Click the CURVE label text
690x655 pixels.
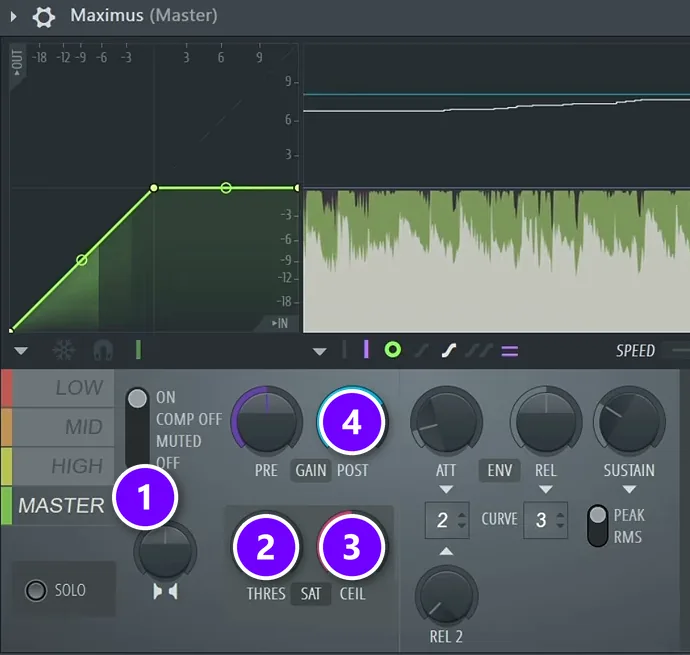499,519
